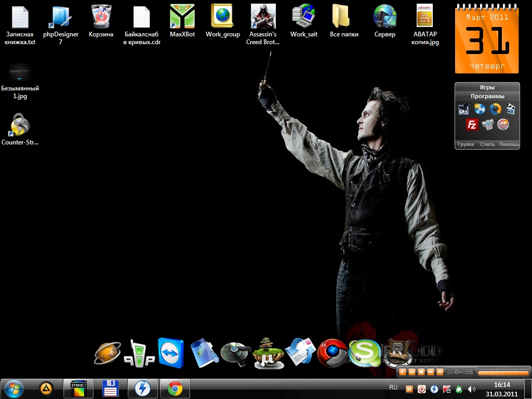Stop playback in the mini player
Viewport: 532px width, 399px height.
pos(421,372)
